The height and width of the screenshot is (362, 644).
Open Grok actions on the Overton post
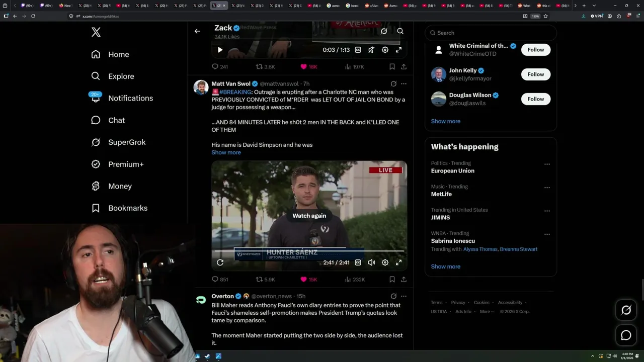coord(393,296)
